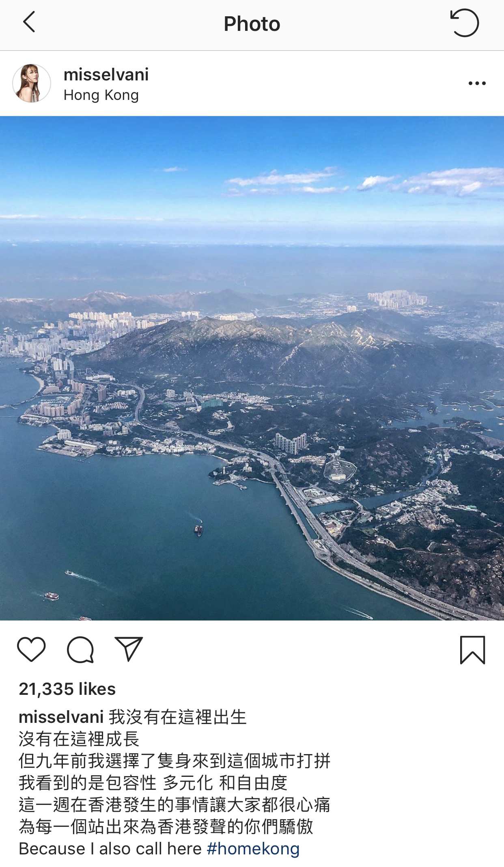Tap the aerial Hong Kong photo
504x867 pixels.
pyautogui.click(x=252, y=368)
